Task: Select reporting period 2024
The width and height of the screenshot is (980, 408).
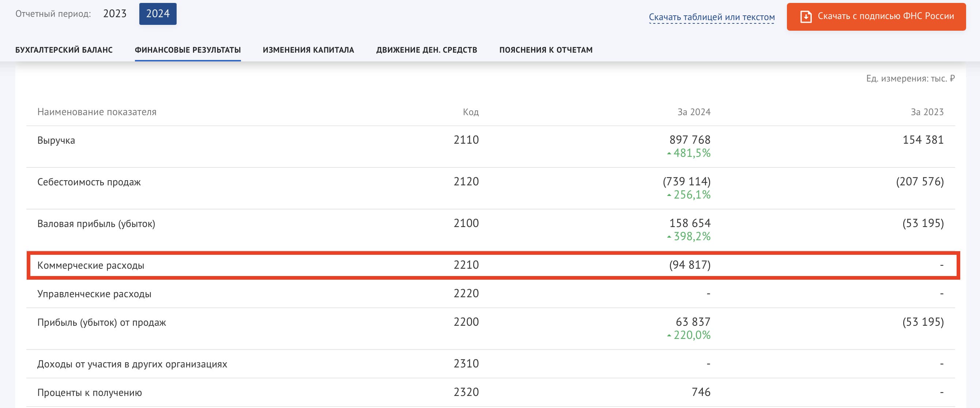Action: (158, 14)
